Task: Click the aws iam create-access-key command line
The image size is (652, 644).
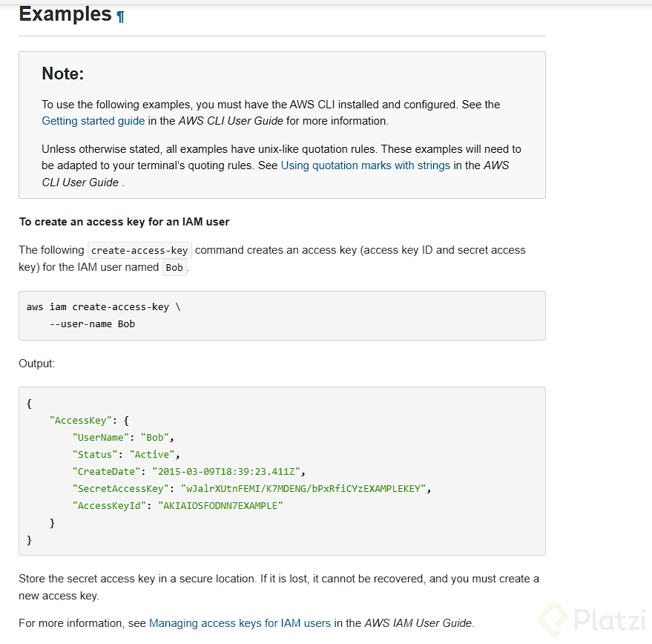Action: tap(103, 307)
